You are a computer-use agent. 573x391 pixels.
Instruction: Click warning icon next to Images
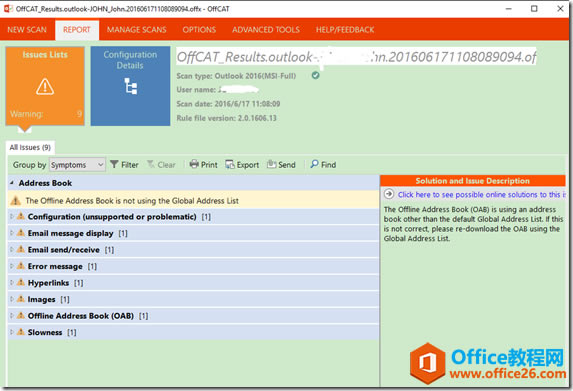[x=21, y=299]
